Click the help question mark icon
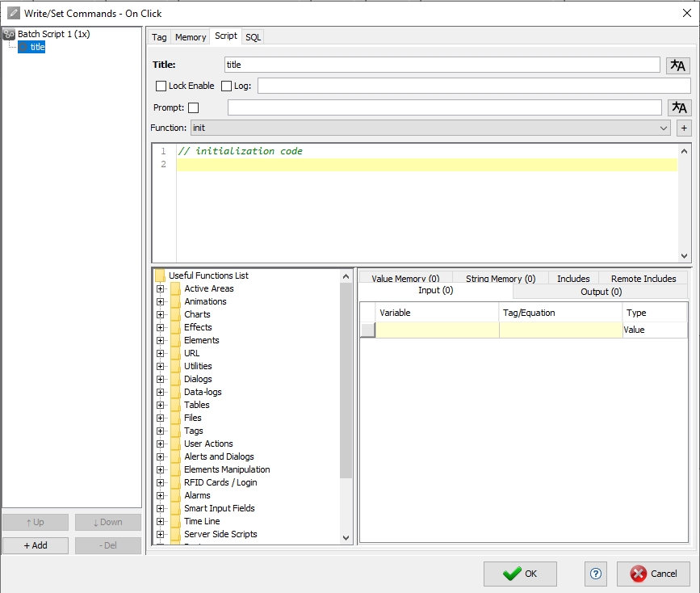 click(596, 574)
